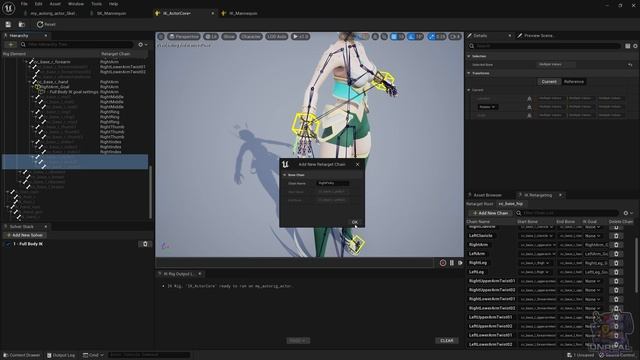Select Full Body IK goal settings row
This screenshot has width=640, height=360.
pos(73,92)
